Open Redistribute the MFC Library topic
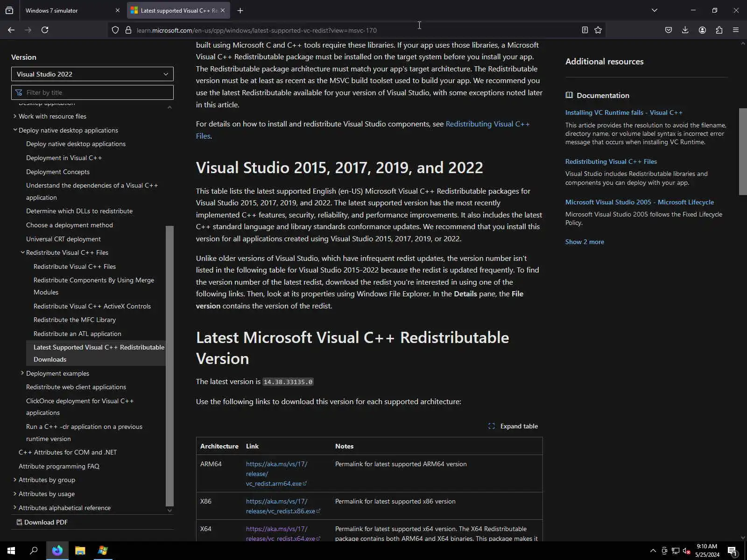This screenshot has height=560, width=747. 75,320
